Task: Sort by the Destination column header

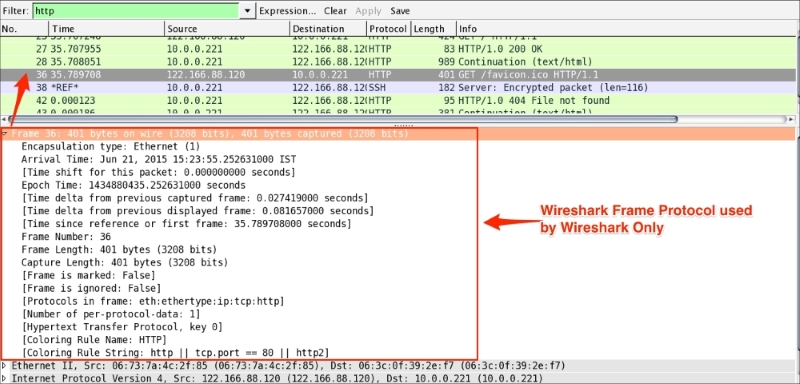Action: [x=328, y=29]
